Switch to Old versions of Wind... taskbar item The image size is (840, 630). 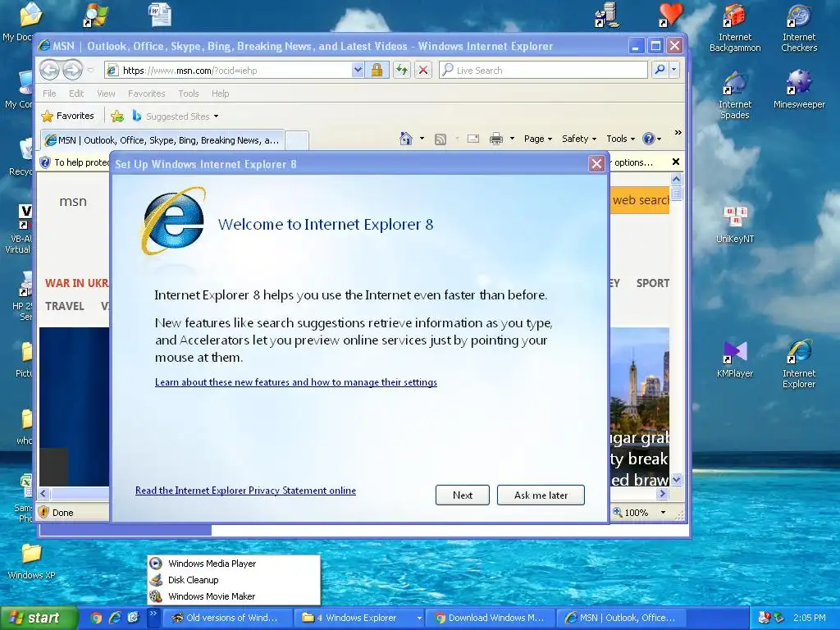(228, 619)
